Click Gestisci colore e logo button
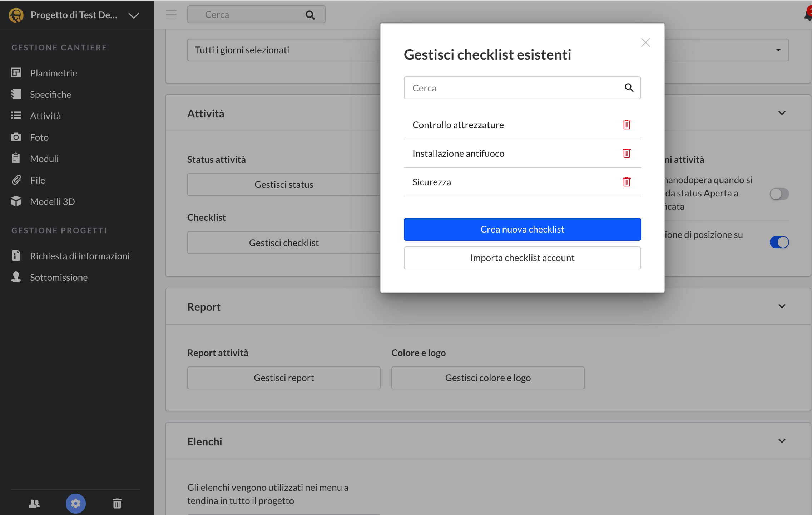Image resolution: width=812 pixels, height=515 pixels. (x=488, y=378)
